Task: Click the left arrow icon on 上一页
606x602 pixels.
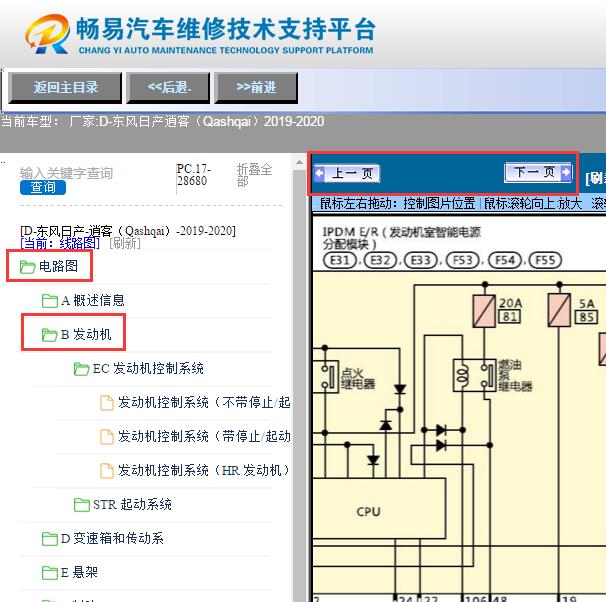Action: tap(320, 173)
